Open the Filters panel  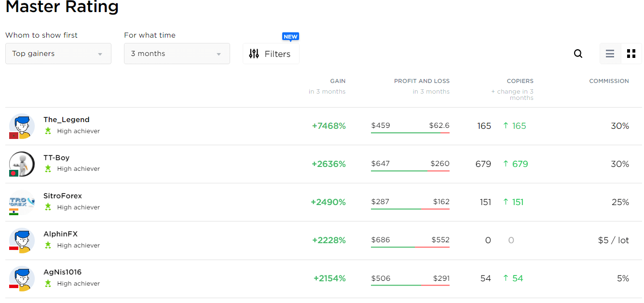point(271,54)
